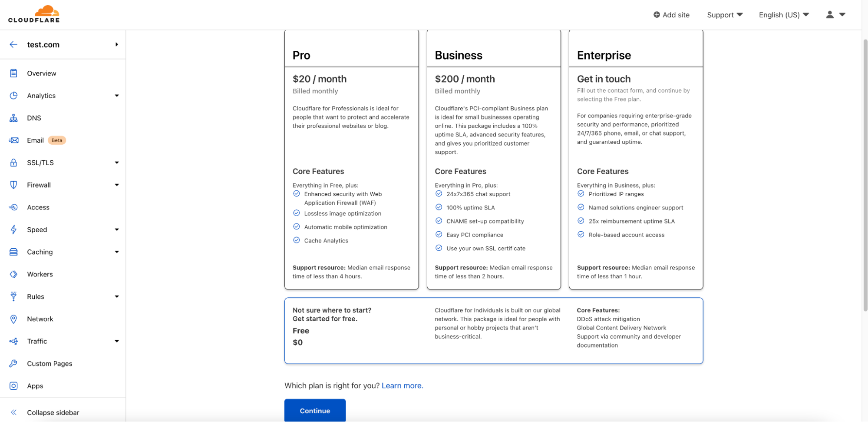This screenshot has height=422, width=868.
Task: Click the page vertical scrollbar
Action: [x=865, y=175]
